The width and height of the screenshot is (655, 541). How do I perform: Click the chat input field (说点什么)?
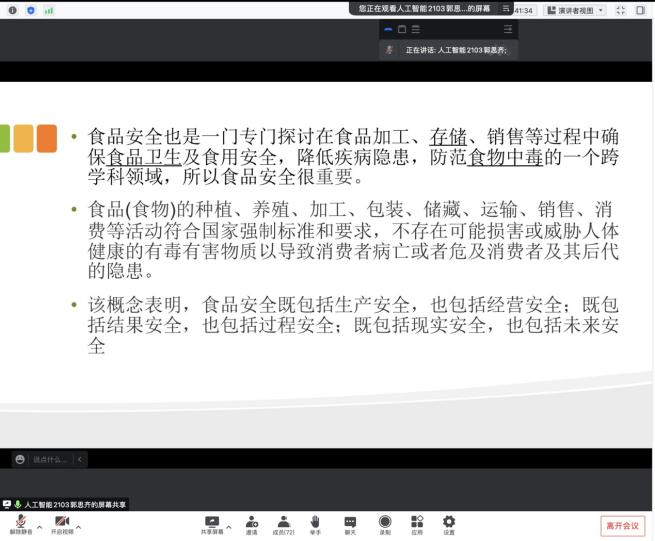48,459
